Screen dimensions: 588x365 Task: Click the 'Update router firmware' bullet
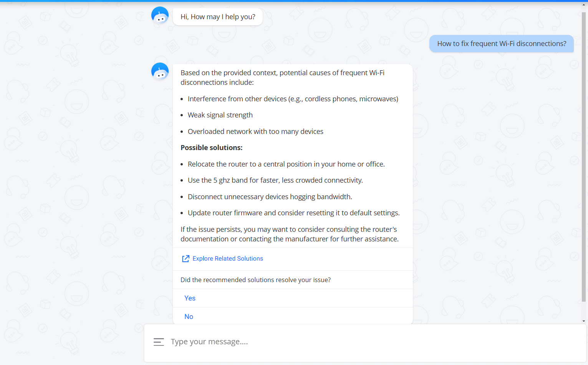point(293,213)
